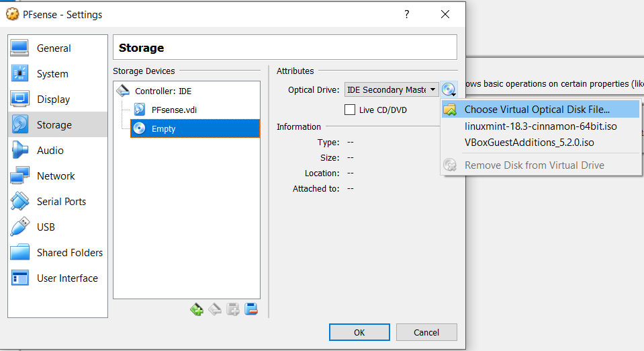Click the help question mark button
This screenshot has height=351, width=644.
click(x=406, y=14)
